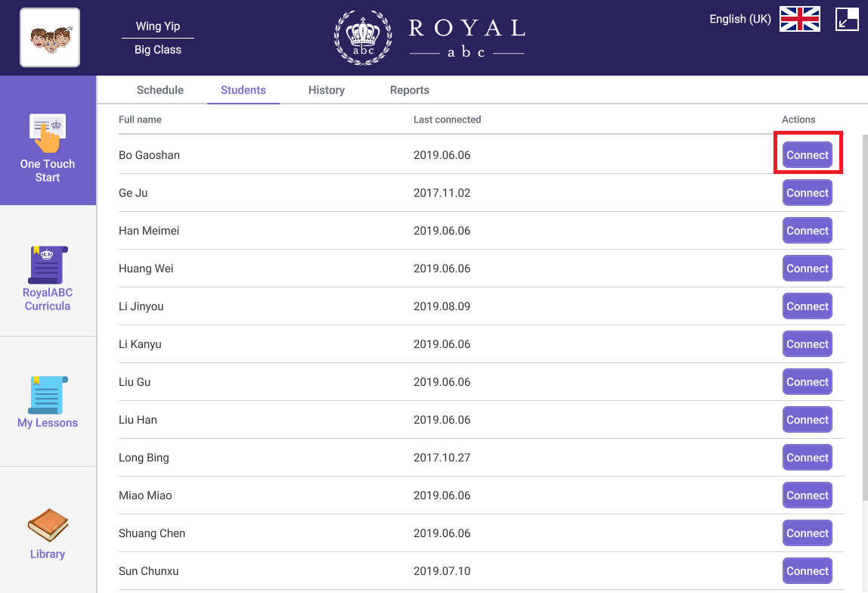Click Ge Ju's date 2017.11.02
The height and width of the screenshot is (593, 868).
[x=442, y=193]
